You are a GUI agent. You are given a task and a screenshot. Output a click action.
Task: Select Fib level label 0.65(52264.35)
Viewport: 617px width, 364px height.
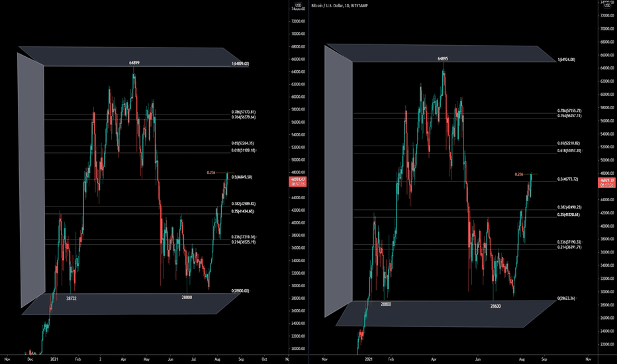coord(243,143)
